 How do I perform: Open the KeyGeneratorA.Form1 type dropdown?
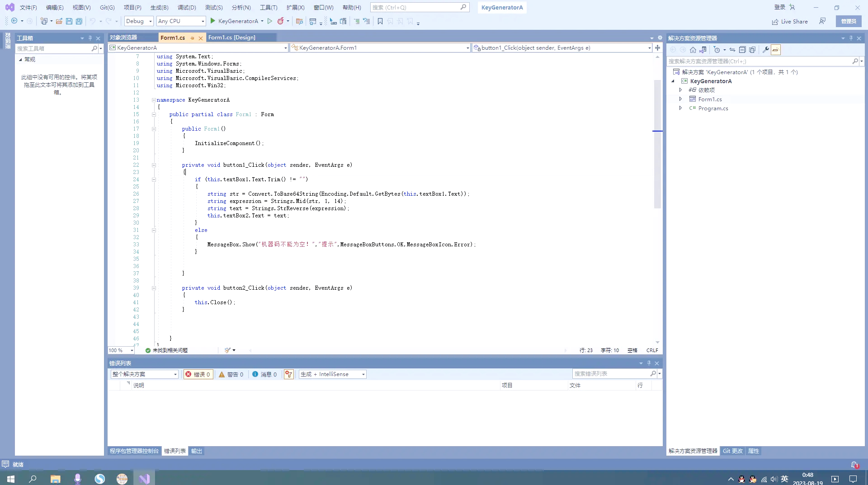pyautogui.click(x=380, y=48)
